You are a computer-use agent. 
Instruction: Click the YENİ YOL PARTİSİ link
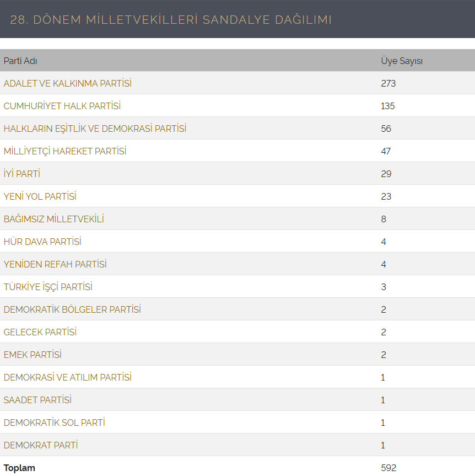click(40, 196)
